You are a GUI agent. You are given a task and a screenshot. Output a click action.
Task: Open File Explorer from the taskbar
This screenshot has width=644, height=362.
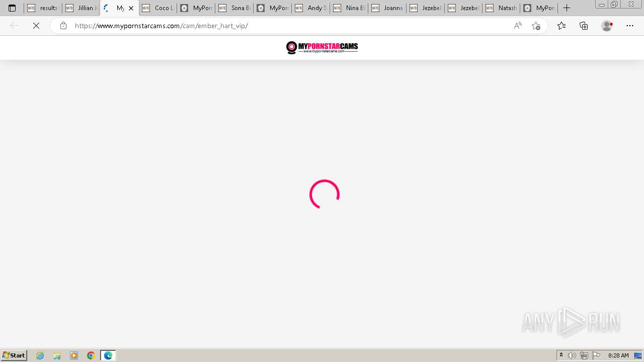pyautogui.click(x=57, y=355)
